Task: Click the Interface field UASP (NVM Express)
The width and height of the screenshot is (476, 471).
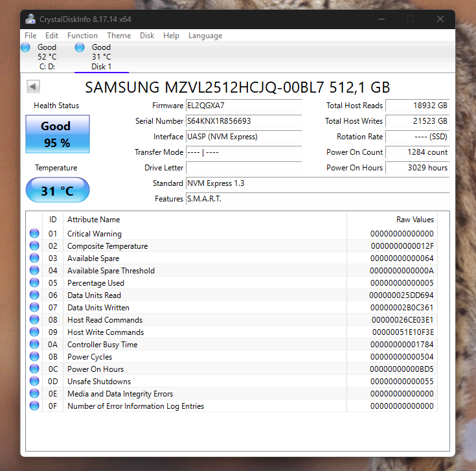Action: 244,137
